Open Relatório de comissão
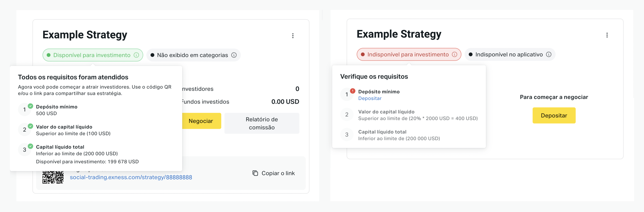This screenshot has height=212, width=644. (x=262, y=123)
